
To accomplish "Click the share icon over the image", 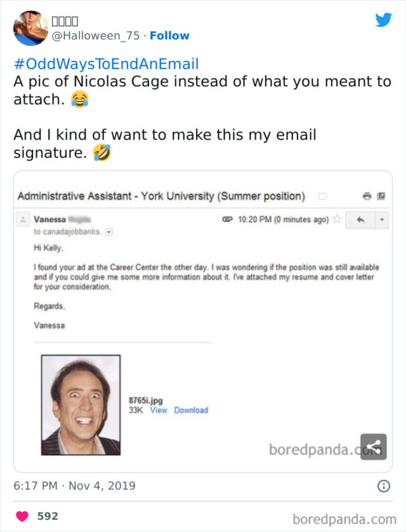I will click(372, 447).
